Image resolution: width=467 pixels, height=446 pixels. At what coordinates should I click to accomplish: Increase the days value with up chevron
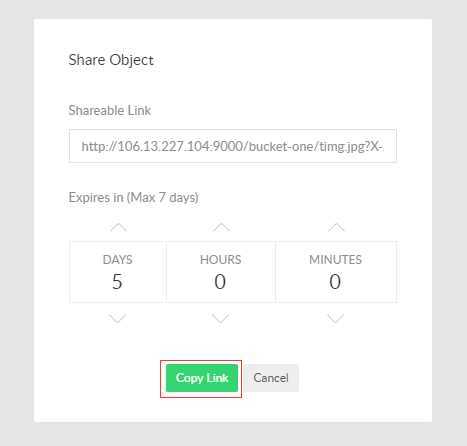click(x=118, y=227)
